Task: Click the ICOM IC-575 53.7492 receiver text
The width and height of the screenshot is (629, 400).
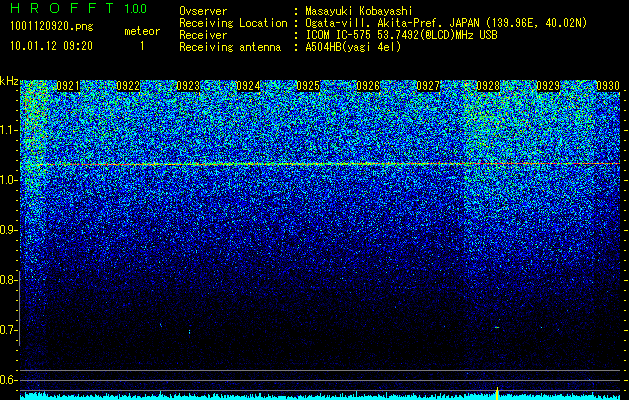Action: [x=401, y=35]
